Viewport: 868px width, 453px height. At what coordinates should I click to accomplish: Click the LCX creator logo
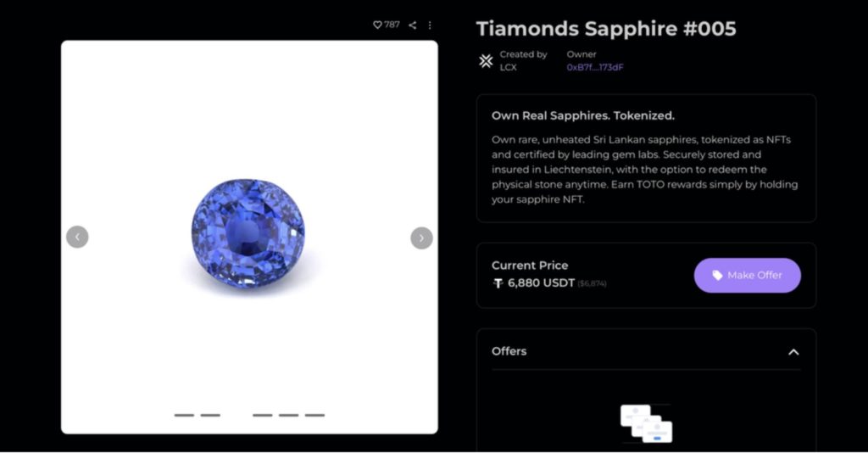[486, 61]
